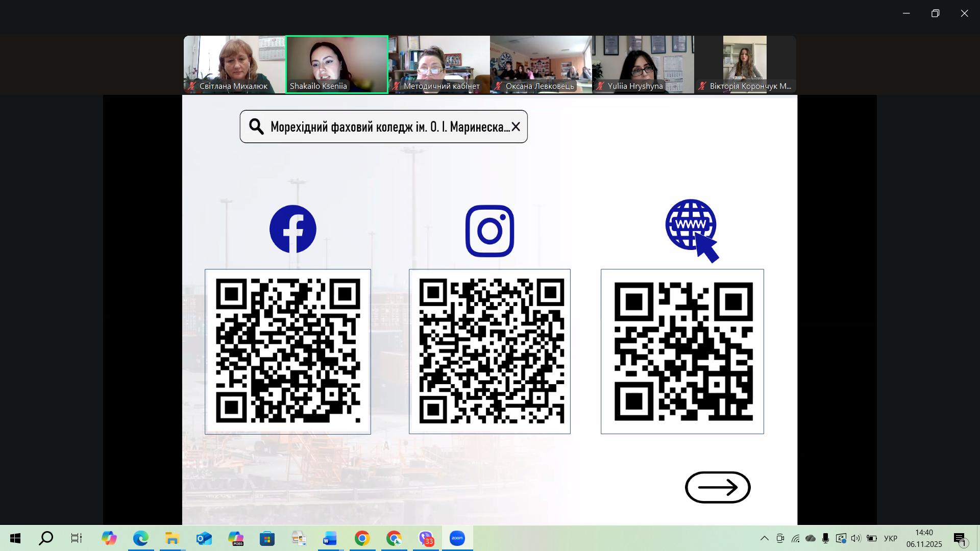980x551 pixels.
Task: Open Viber with 33 notifications
Action: tap(426, 538)
